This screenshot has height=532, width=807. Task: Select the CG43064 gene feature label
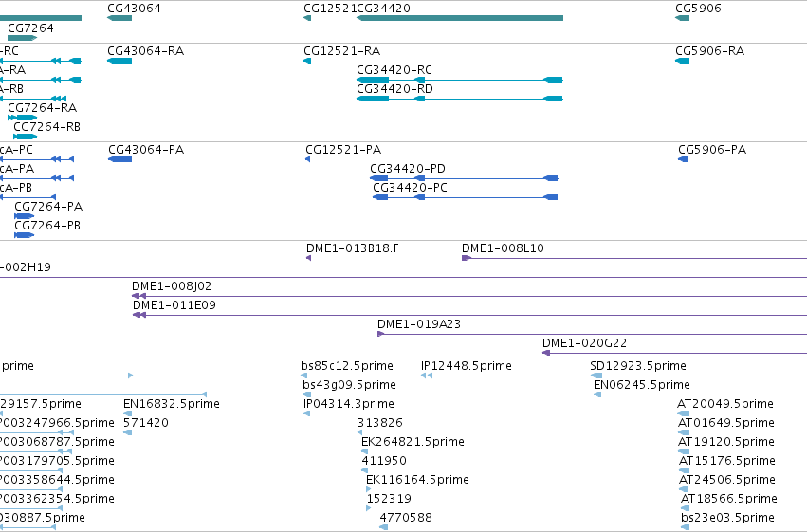pos(134,9)
